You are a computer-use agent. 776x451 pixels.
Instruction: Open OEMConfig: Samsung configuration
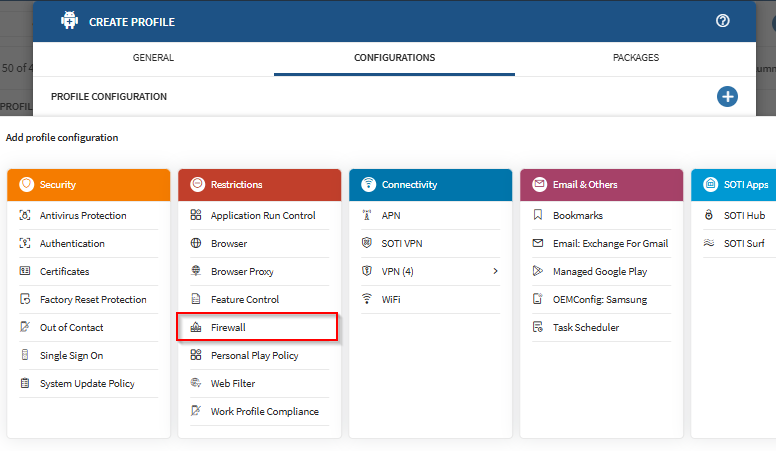coord(599,300)
